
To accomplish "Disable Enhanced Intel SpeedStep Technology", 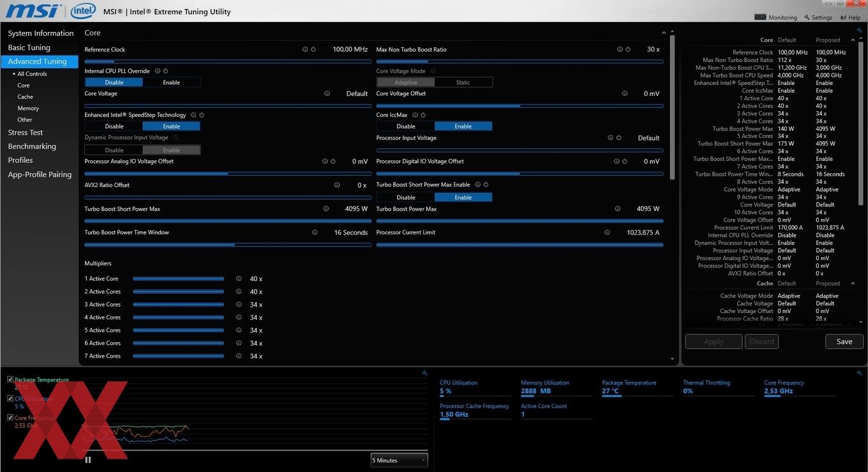I will pos(114,126).
